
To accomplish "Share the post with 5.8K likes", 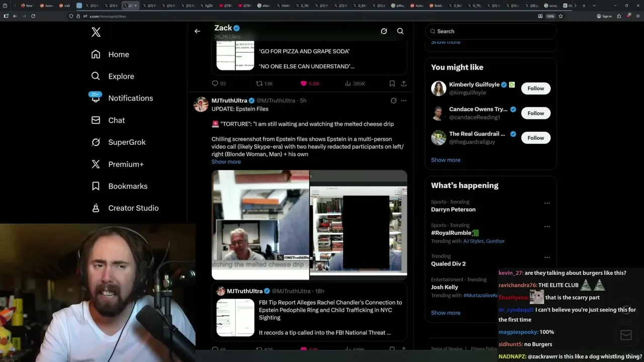I will 404,83.
